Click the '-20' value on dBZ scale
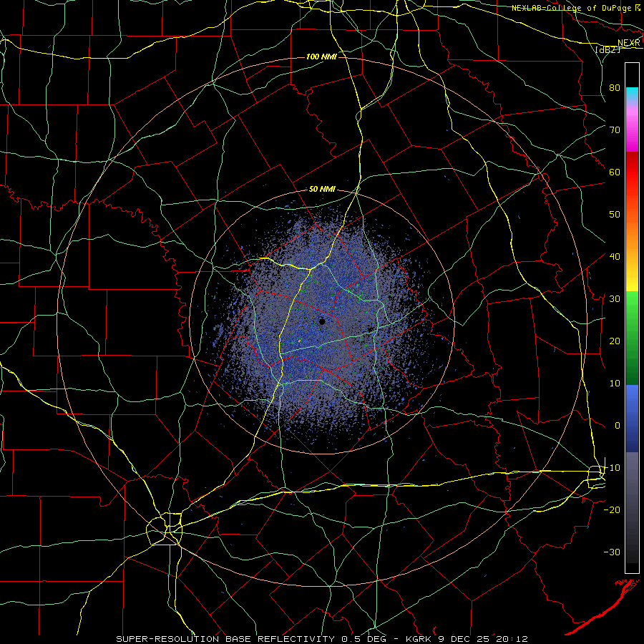The image size is (644, 644). click(612, 509)
